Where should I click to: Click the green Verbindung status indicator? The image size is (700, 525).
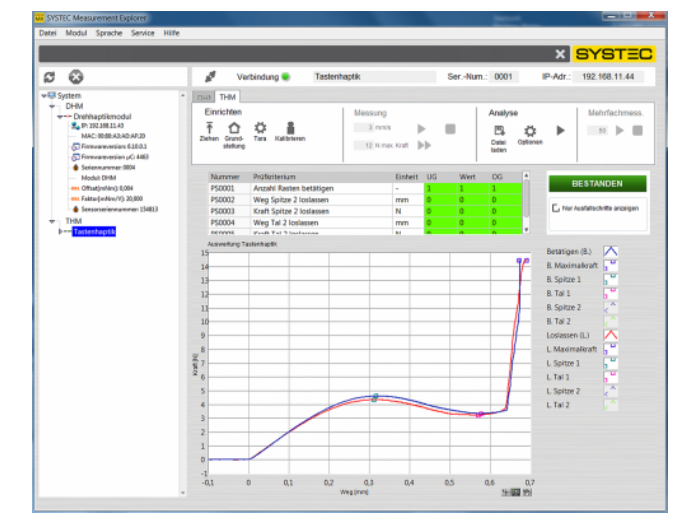286,77
